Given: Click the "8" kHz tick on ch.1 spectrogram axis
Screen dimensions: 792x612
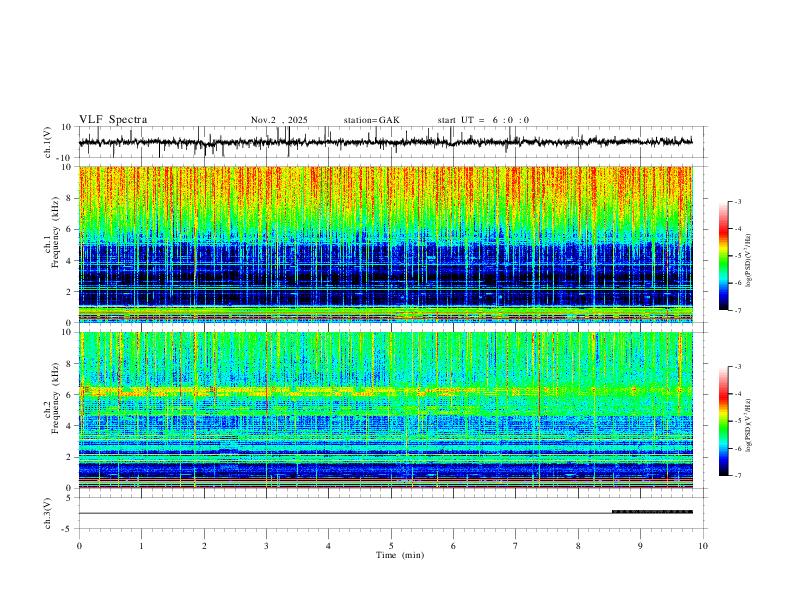Looking at the screenshot, I should pos(69,198).
